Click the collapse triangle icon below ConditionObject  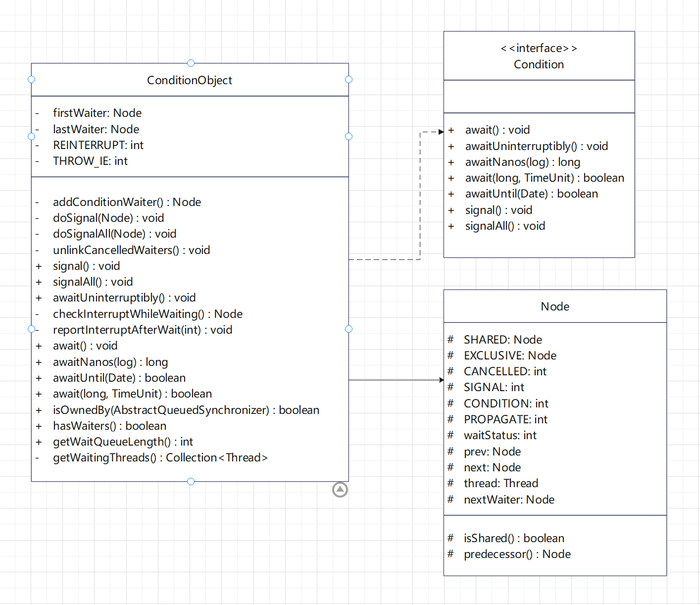tap(340, 490)
